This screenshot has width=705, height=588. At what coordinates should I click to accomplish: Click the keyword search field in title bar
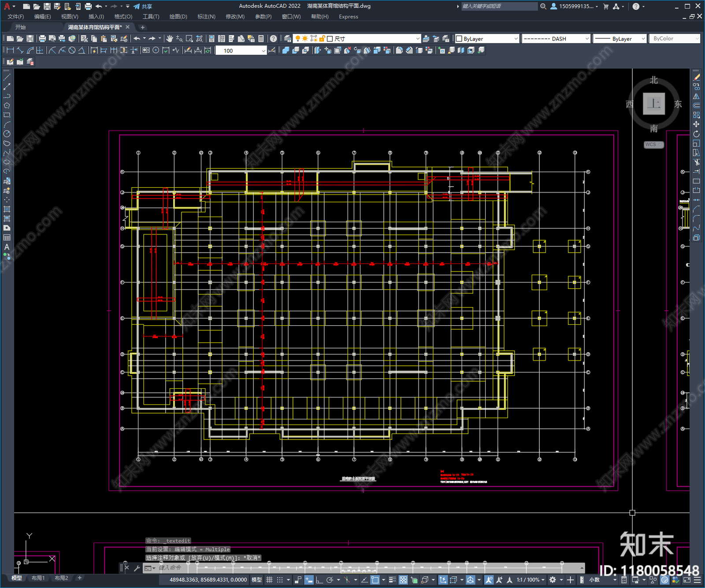point(499,6)
